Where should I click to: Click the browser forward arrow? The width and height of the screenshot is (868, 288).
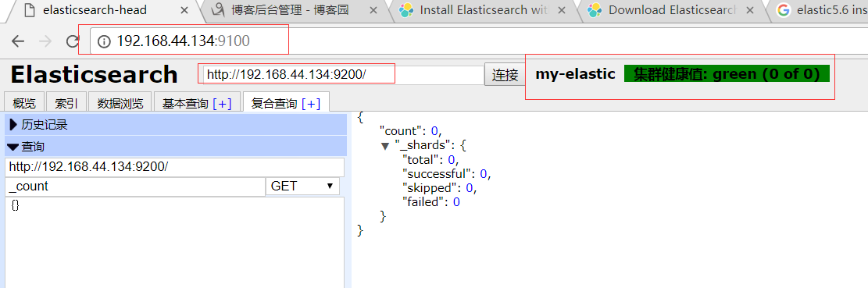point(46,41)
